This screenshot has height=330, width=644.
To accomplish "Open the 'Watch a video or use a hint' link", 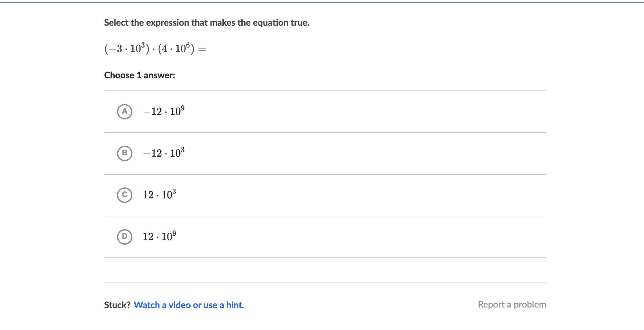I will [189, 305].
